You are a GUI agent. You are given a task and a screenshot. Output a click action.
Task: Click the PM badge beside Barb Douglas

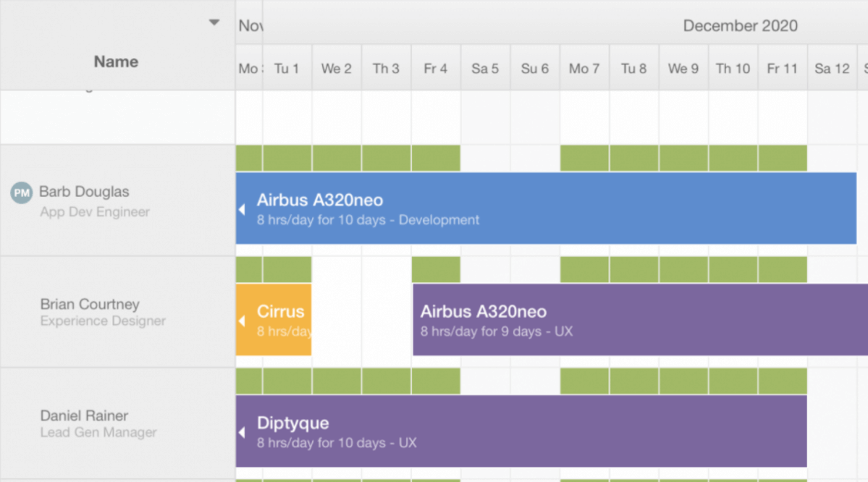tap(22, 193)
